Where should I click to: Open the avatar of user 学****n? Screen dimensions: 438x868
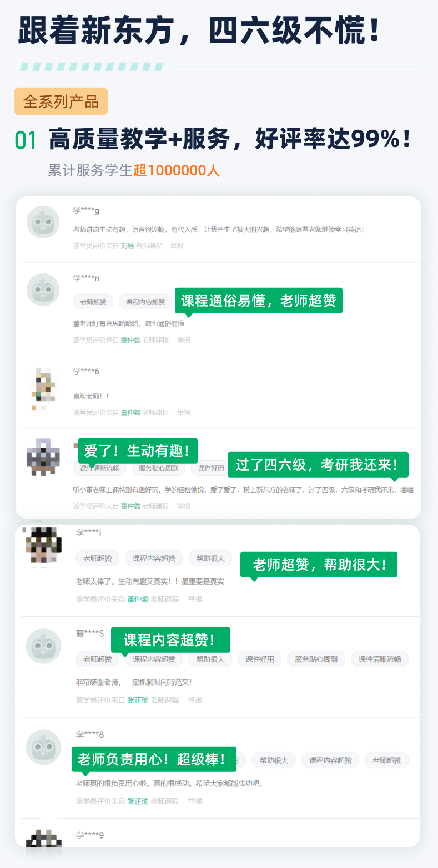pyautogui.click(x=43, y=290)
